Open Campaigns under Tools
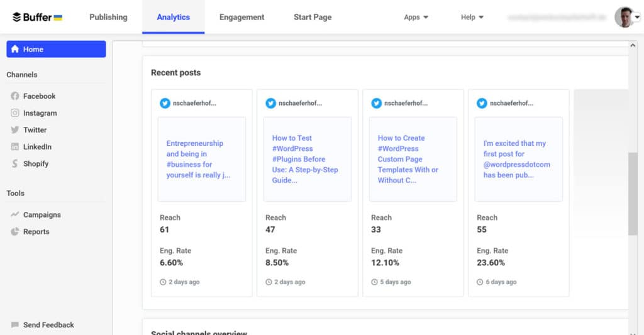644x335 pixels. coord(42,215)
